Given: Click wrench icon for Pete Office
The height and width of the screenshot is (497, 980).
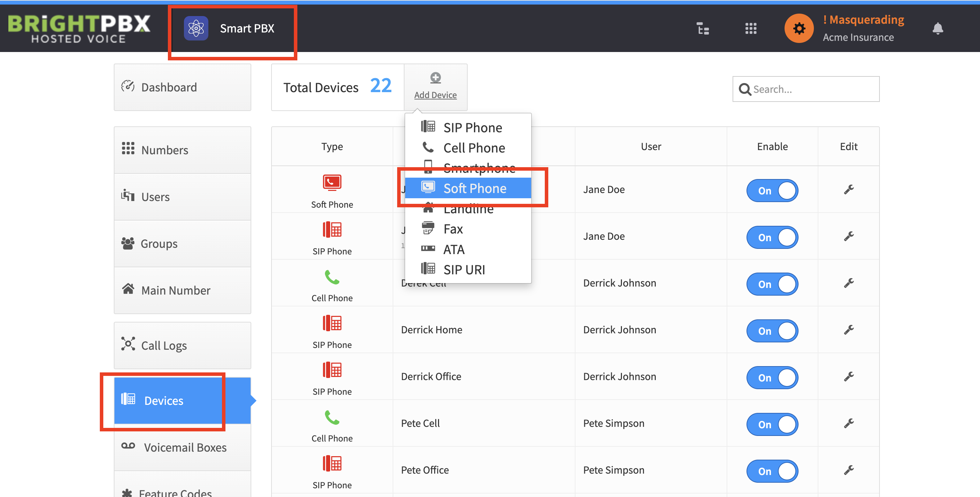Looking at the screenshot, I should point(848,470).
